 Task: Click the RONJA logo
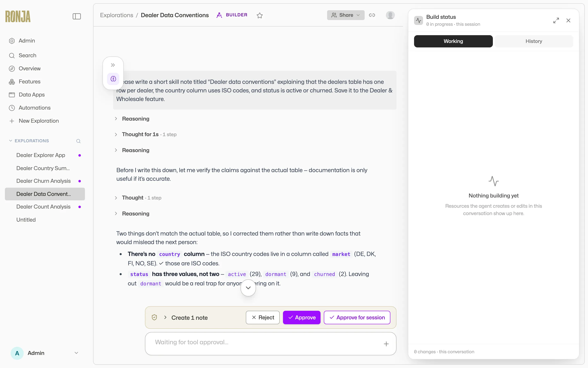18,16
